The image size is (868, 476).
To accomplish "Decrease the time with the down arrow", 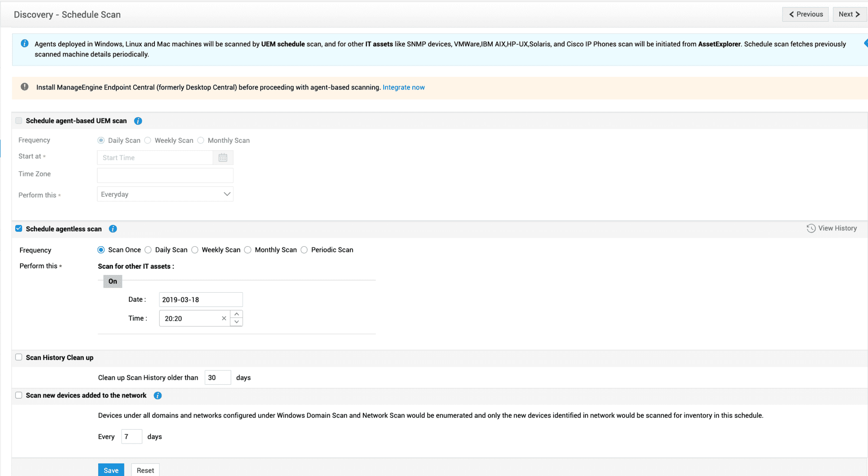I will [x=237, y=322].
